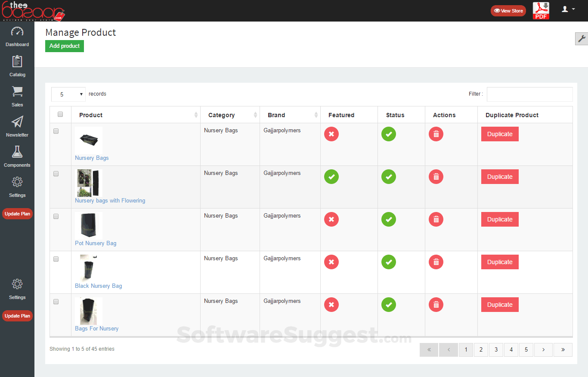Open the records per page dropdown
The height and width of the screenshot is (377, 588).
point(68,94)
